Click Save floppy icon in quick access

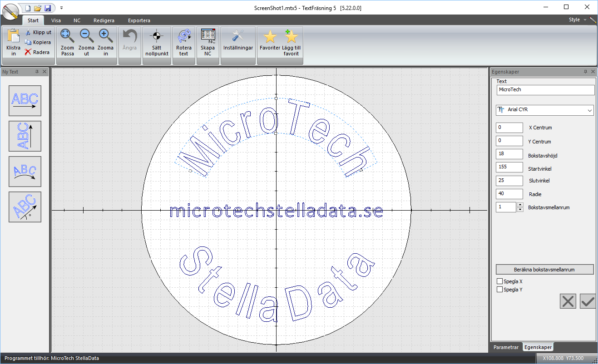pyautogui.click(x=48, y=8)
